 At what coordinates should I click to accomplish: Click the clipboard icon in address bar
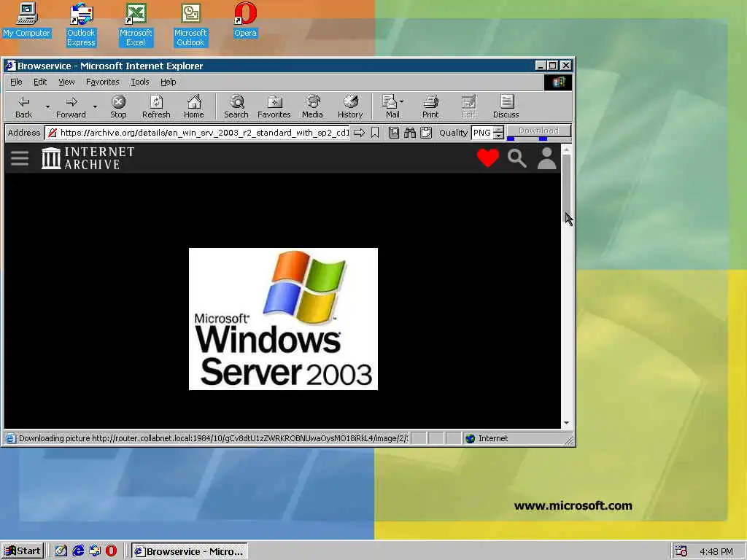coord(426,133)
